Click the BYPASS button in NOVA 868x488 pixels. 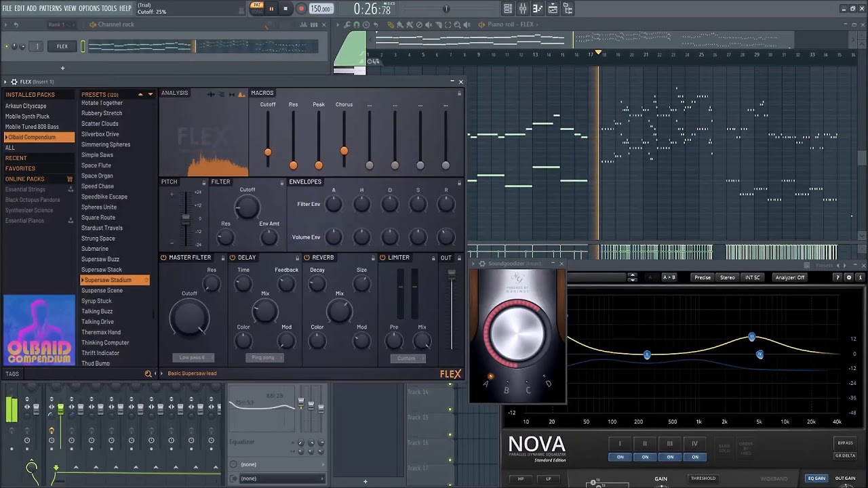pos(845,443)
